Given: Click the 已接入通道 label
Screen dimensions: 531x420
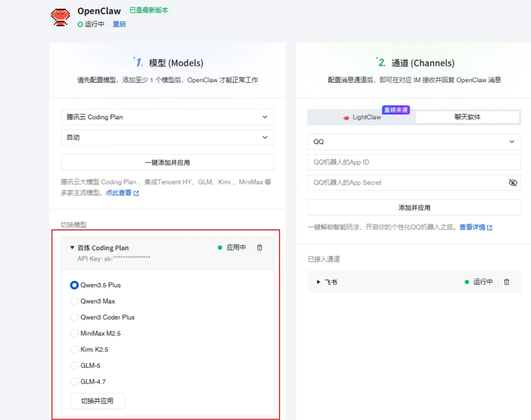Looking at the screenshot, I should 324,259.
